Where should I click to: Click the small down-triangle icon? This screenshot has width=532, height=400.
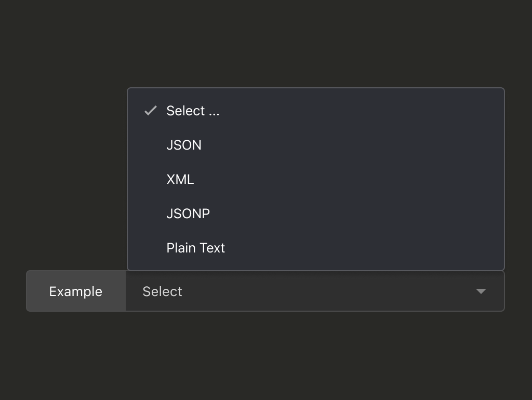[x=481, y=291]
